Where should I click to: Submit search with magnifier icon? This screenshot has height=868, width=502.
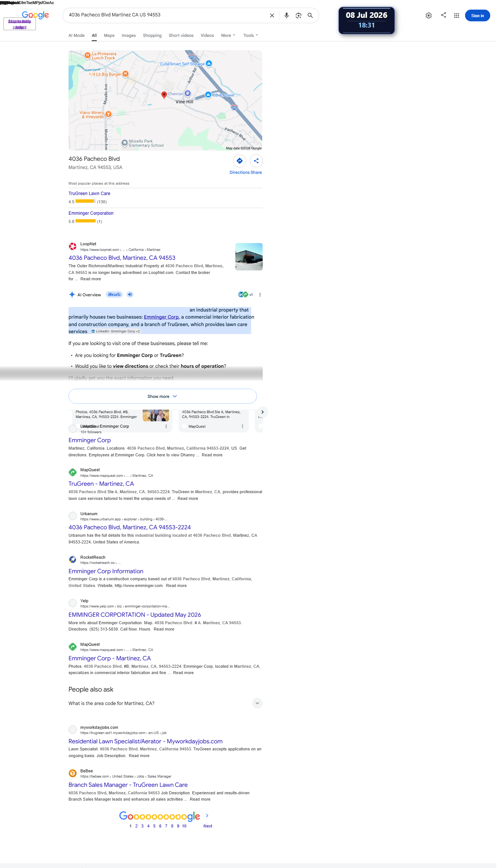(310, 16)
